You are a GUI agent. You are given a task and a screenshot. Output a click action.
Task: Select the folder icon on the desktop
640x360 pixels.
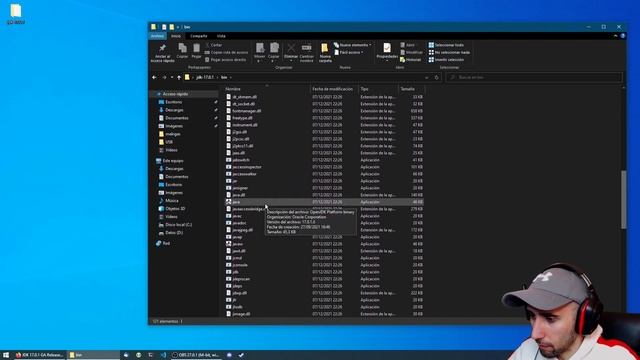(16, 14)
